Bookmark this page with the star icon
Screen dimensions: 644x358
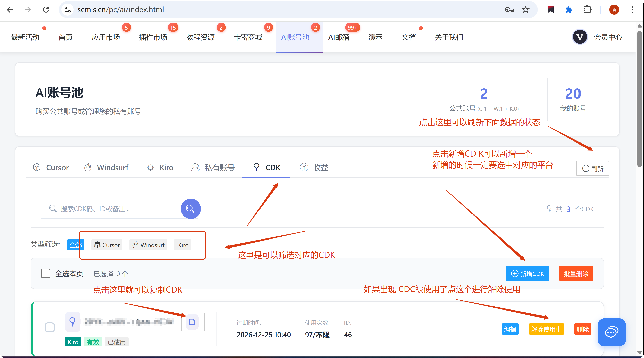525,10
